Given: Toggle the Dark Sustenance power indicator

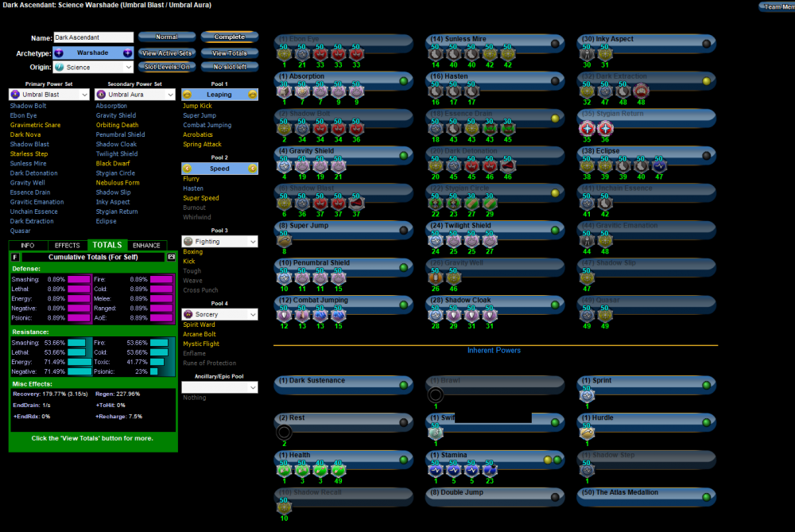Looking at the screenshot, I should [x=404, y=385].
